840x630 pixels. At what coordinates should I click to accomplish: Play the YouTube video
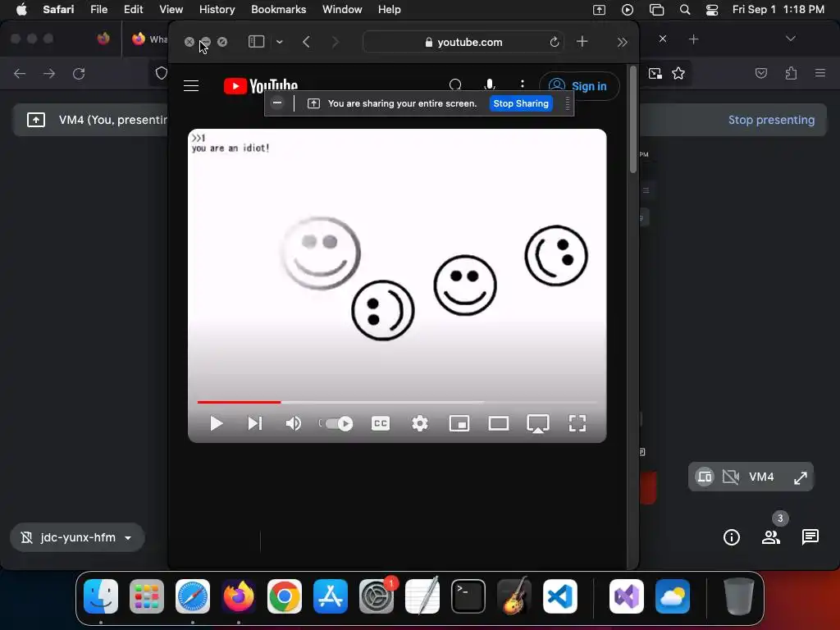point(216,424)
